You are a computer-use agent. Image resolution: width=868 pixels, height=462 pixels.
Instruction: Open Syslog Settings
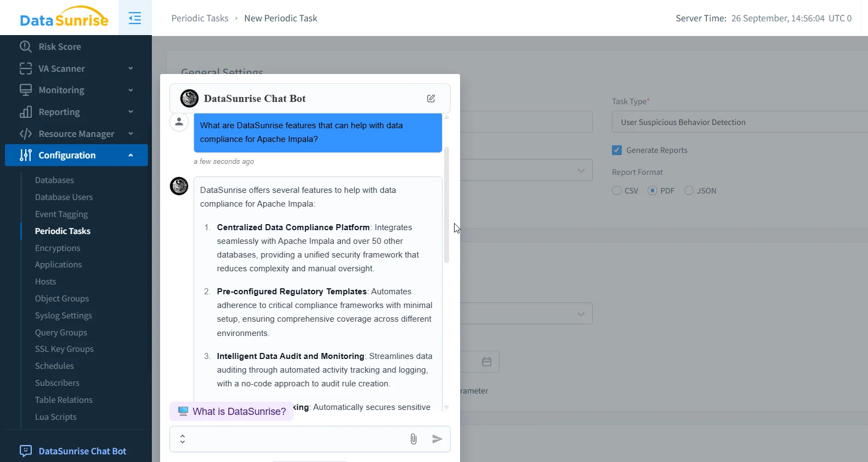click(64, 316)
